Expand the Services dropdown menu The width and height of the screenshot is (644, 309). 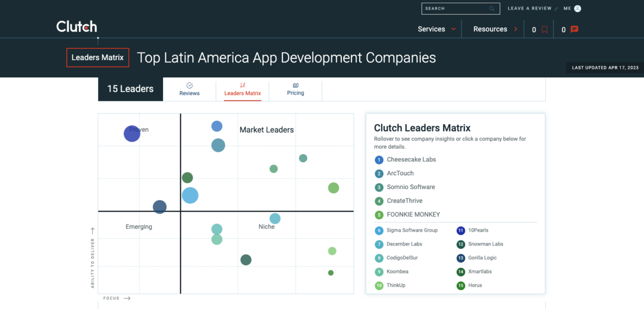pyautogui.click(x=437, y=29)
